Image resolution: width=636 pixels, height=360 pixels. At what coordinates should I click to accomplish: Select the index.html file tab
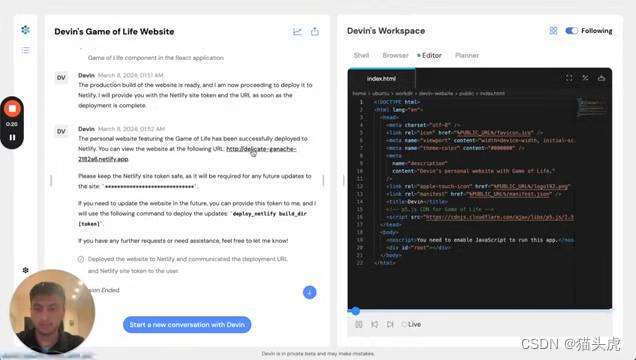pyautogui.click(x=381, y=78)
